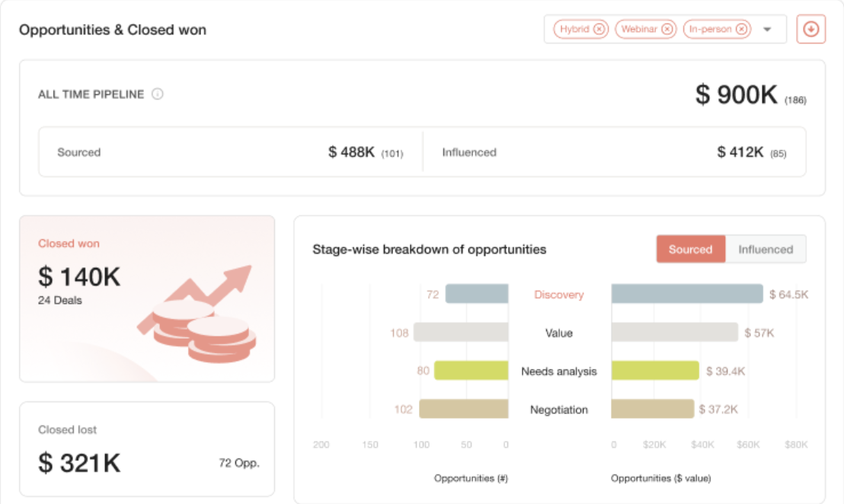Remove the Hybrid filter chip
This screenshot has width=844, height=504.
[599, 29]
